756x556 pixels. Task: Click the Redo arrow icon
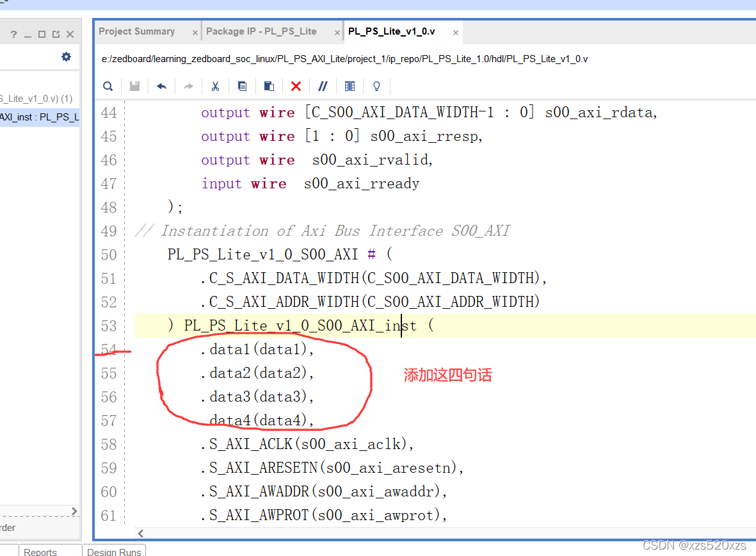[188, 86]
